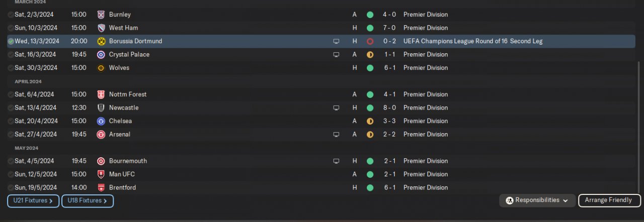The width and height of the screenshot is (644, 222).
Task: Open the Bournemouth team name link
Action: 128,161
